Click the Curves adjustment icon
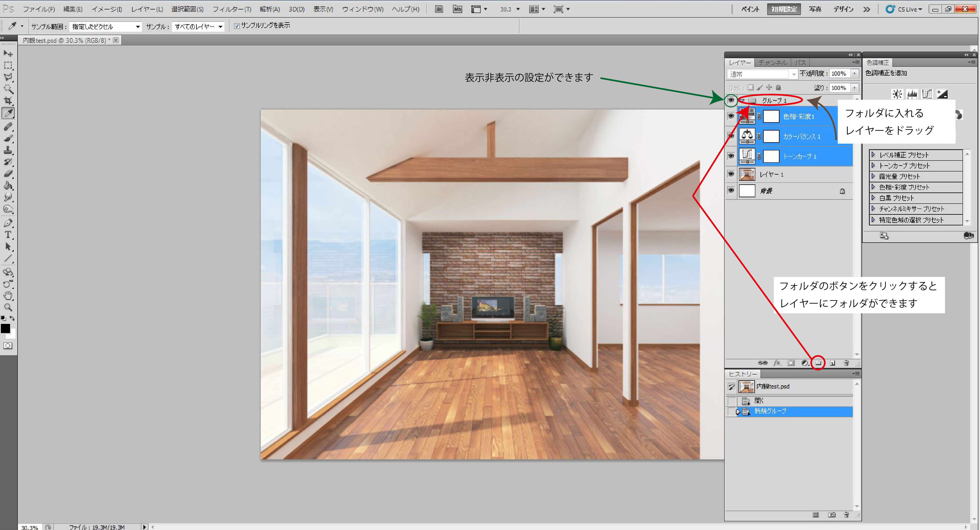The image size is (980, 530). (x=927, y=94)
